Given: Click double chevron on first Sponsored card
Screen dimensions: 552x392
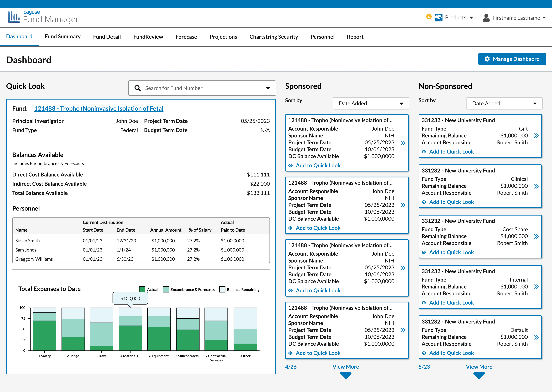Looking at the screenshot, I should 403,143.
